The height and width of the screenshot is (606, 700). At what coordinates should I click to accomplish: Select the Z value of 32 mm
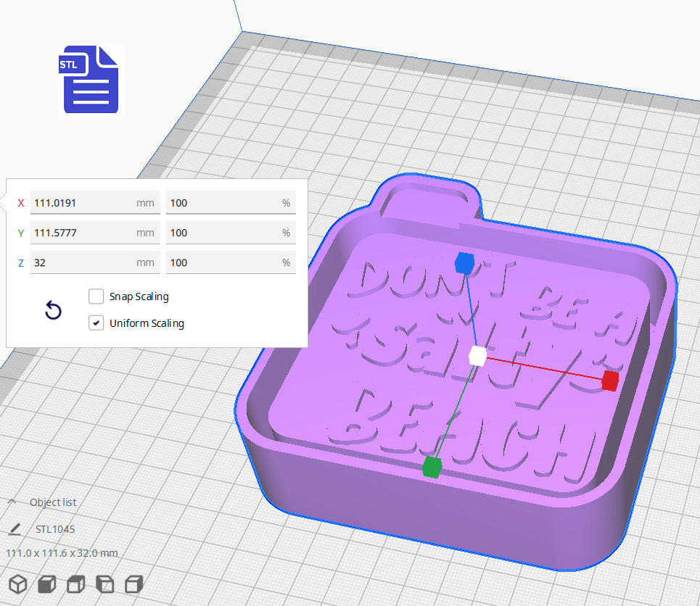tap(94, 262)
